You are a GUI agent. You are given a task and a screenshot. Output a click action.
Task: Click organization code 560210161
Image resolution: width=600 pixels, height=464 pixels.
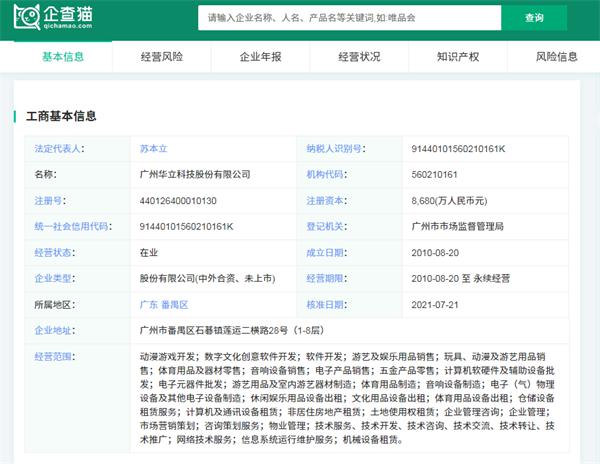(x=435, y=174)
